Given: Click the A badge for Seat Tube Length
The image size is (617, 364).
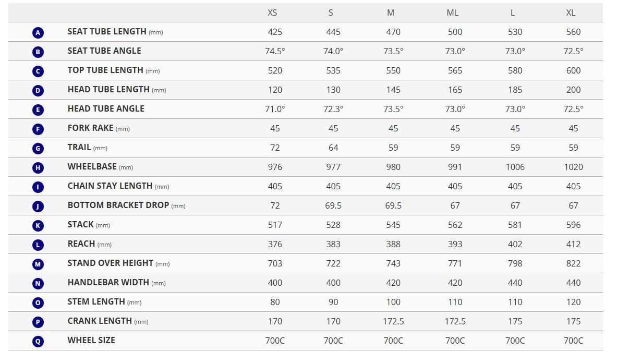Looking at the screenshot, I should pos(38,33).
